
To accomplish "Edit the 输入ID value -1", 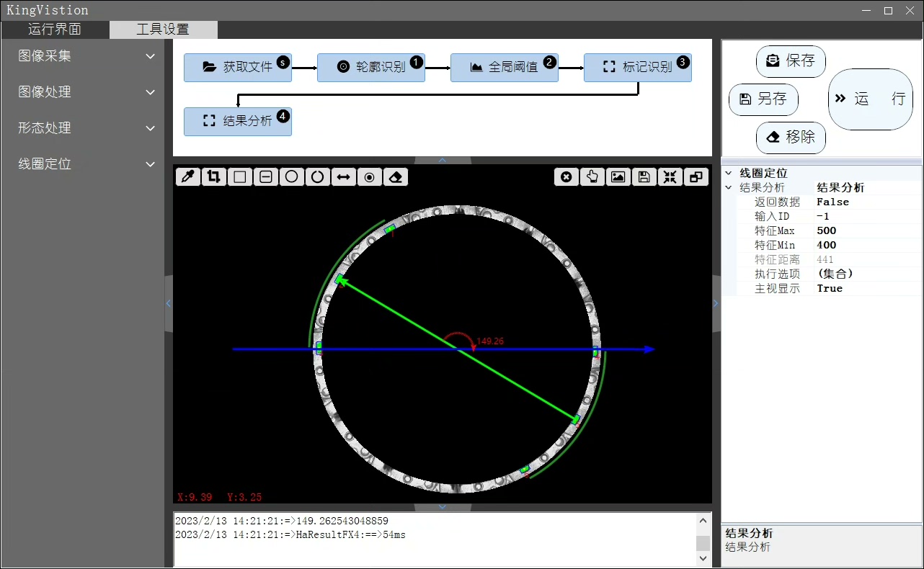I will coord(868,217).
